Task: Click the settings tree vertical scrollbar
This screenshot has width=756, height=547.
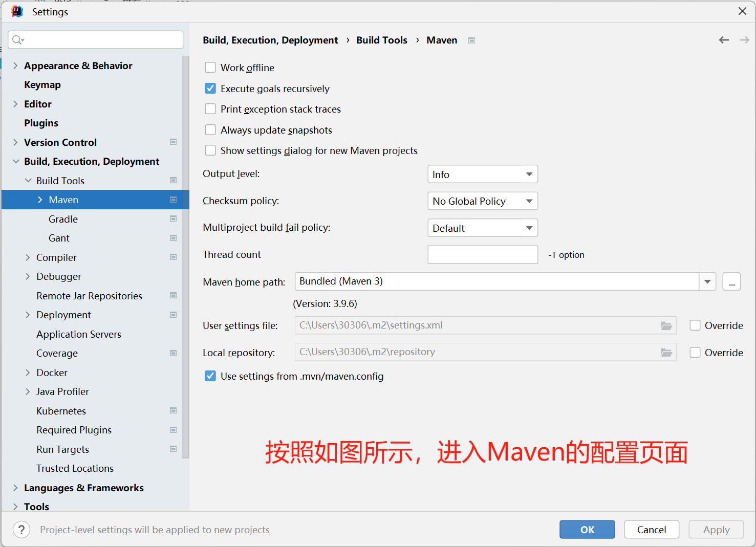Action: coord(185,256)
